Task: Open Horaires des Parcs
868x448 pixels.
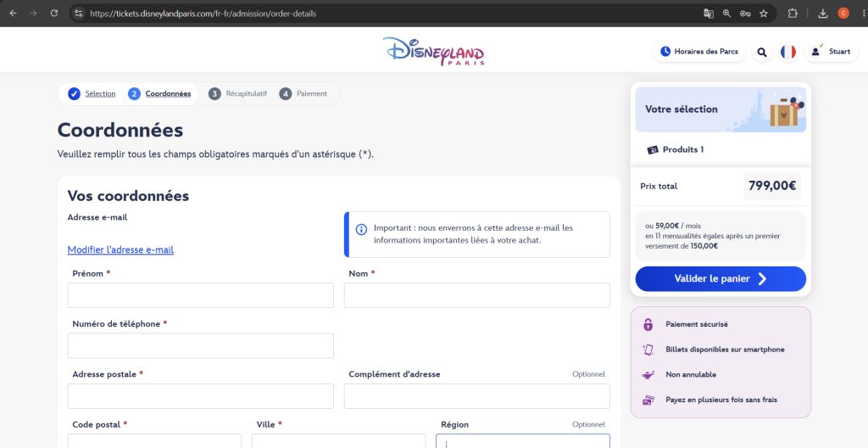Action: [x=699, y=52]
